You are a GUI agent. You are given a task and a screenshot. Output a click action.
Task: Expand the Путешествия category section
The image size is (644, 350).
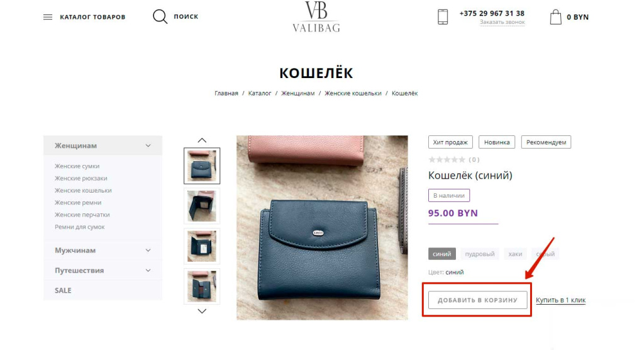(x=103, y=270)
